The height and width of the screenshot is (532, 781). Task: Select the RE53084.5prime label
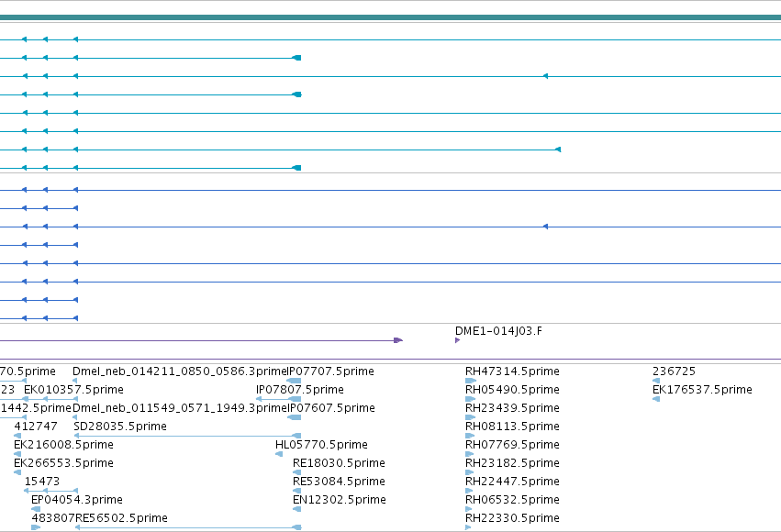click(339, 482)
